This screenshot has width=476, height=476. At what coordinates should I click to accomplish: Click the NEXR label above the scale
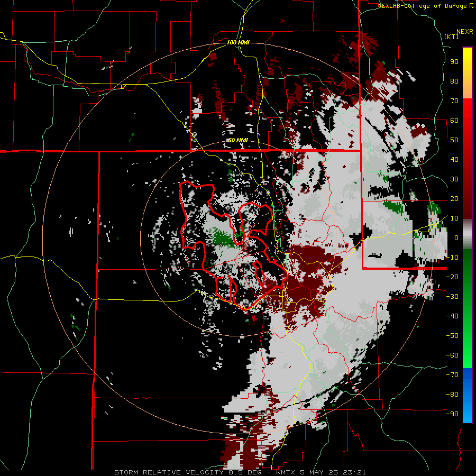tap(465, 32)
